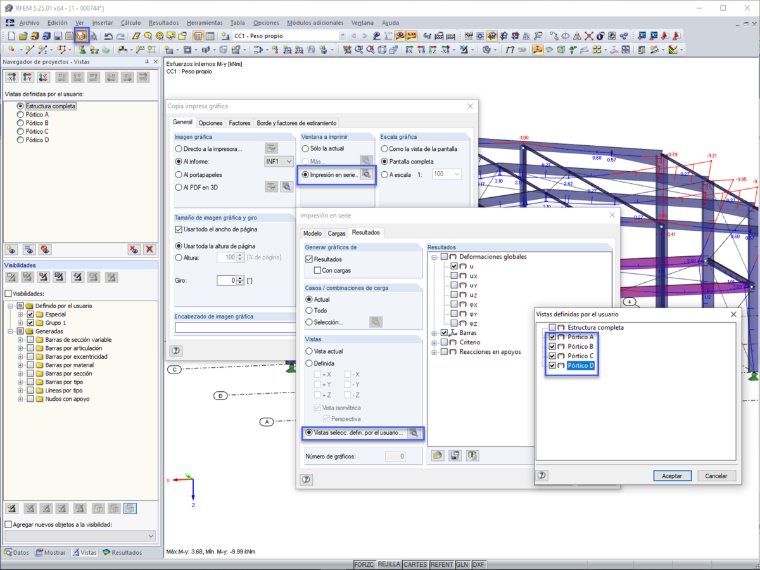760x570 pixels.
Task: Uncheck the Pórtico A view checkbox
Action: click(x=552, y=337)
